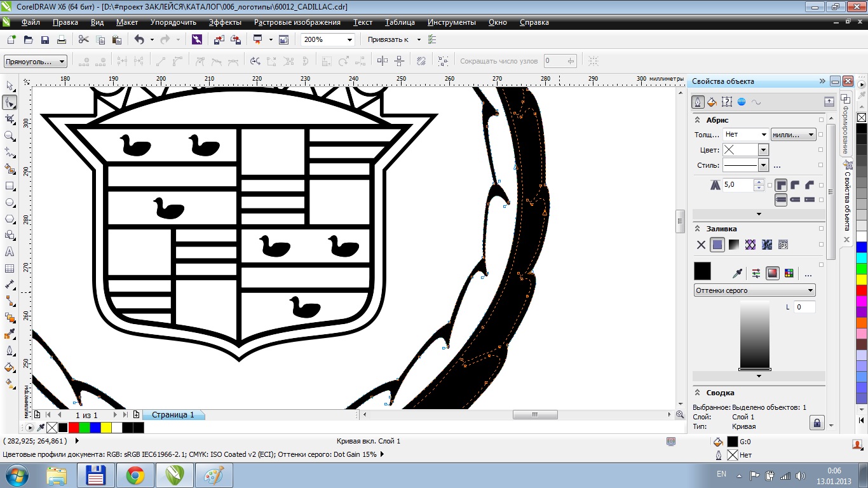This screenshot has height=488, width=868.
Task: Switch to Outline tab in properties docker
Action: (x=698, y=102)
